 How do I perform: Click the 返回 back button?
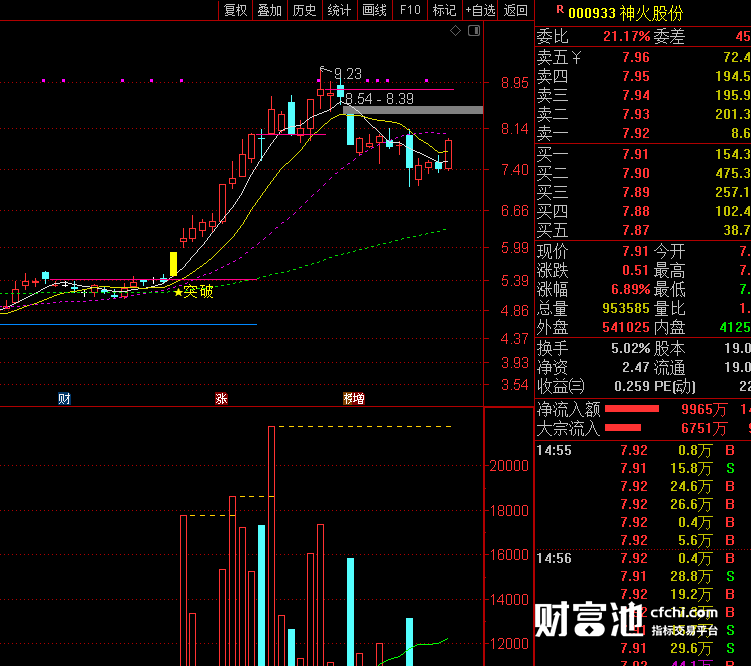pos(516,10)
